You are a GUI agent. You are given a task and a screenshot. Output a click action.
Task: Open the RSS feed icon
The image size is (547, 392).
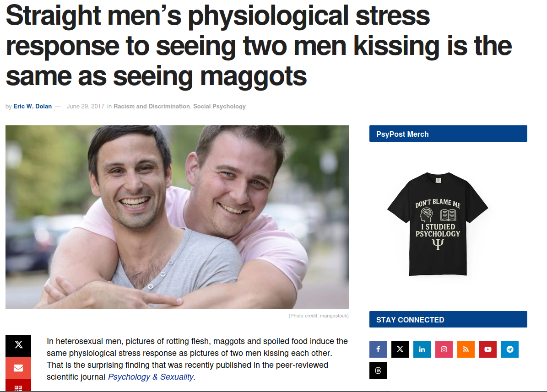coord(466,349)
